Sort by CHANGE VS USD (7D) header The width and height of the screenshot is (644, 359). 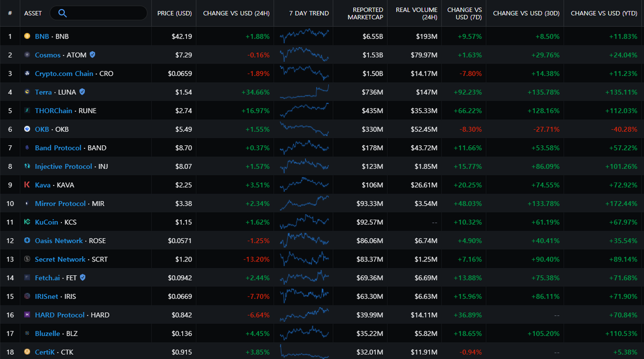pyautogui.click(x=464, y=14)
